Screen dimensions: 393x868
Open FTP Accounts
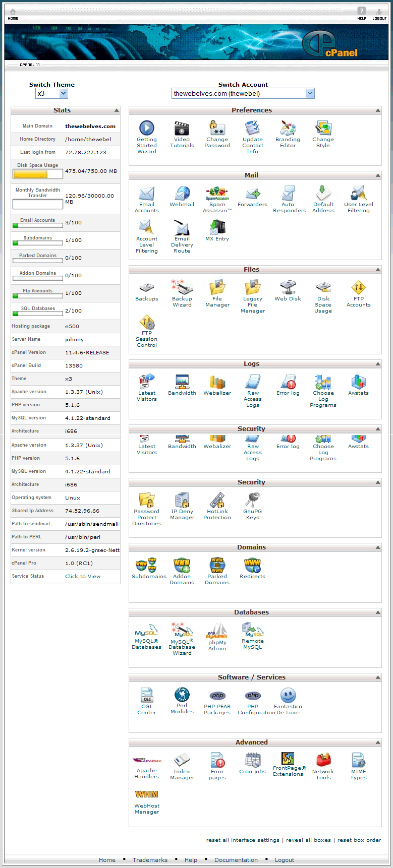click(359, 294)
